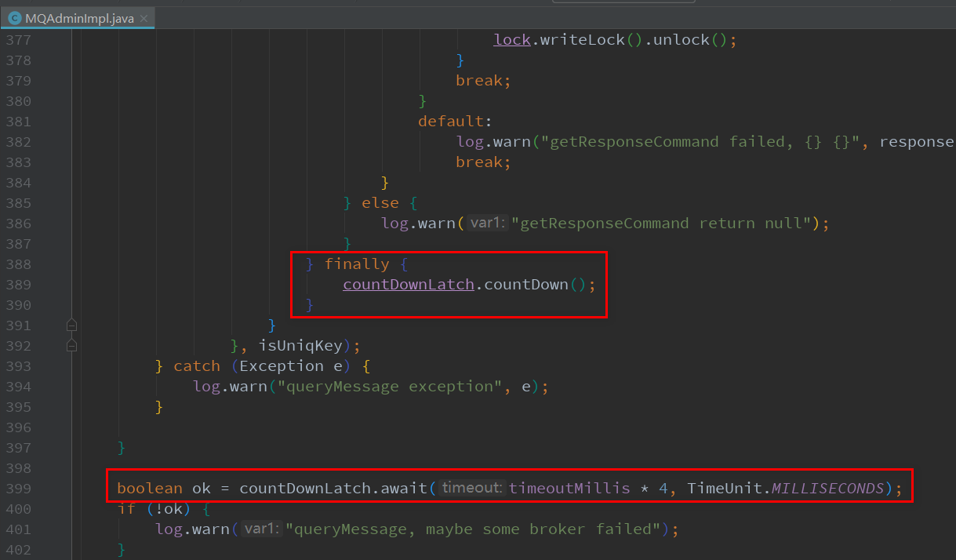Click the catch keyword on line 393
The height and width of the screenshot is (560, 956).
[x=196, y=365]
